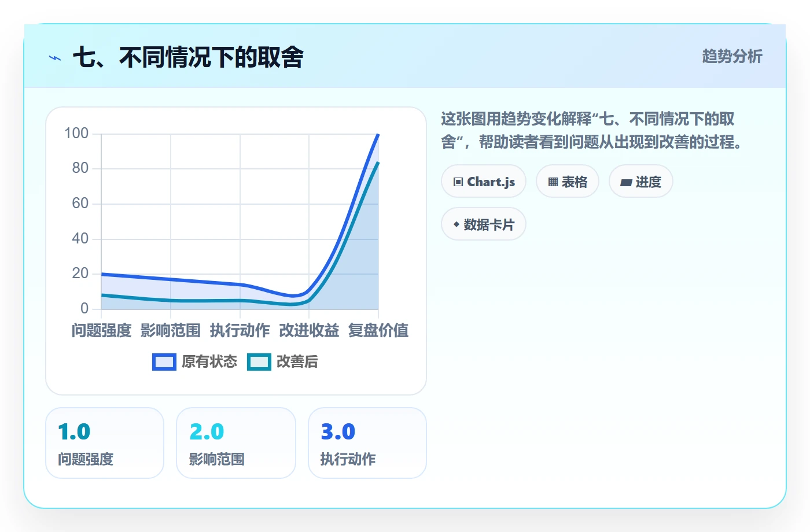Click the 执行动作 x-axis label
The image size is (810, 532).
click(240, 331)
